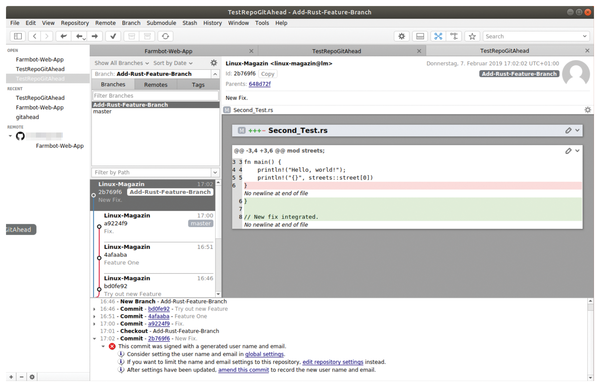
Task: Click the Filter Branches input
Action: [155, 96]
